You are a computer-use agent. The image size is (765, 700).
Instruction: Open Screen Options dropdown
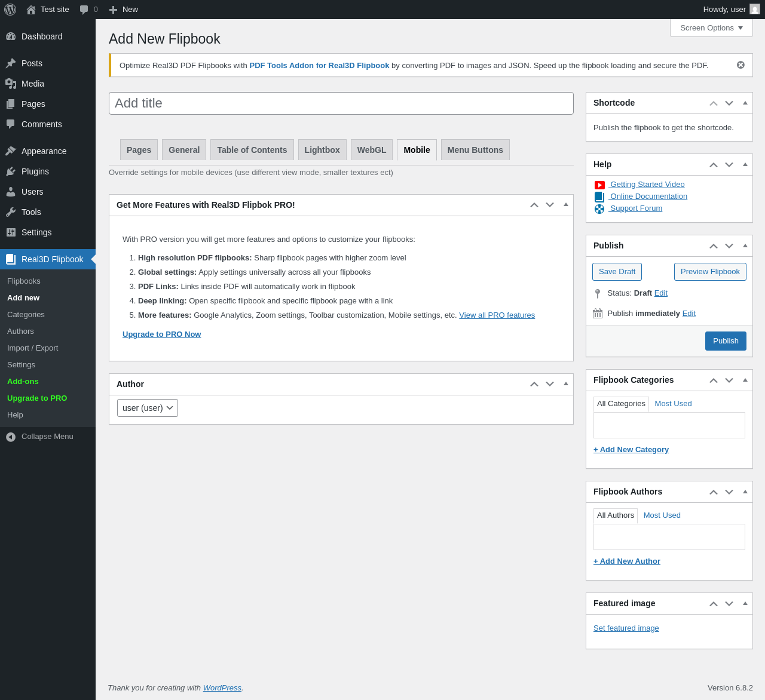point(711,28)
